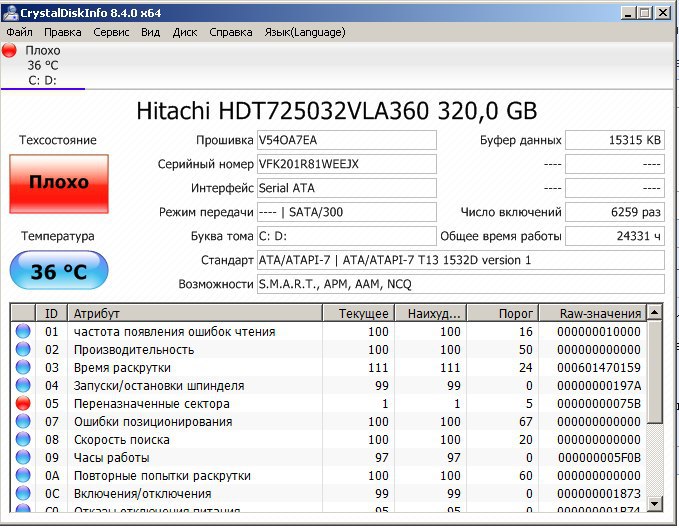Viewport: 679px width, 528px height.
Task: Select the Скорость поиска row
Action: point(328,440)
